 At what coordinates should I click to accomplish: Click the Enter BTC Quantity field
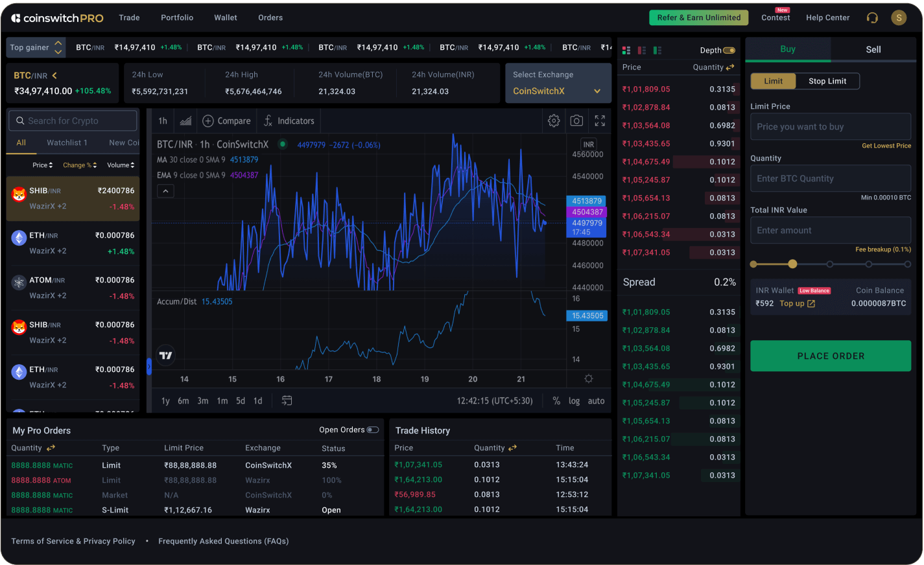coord(831,179)
